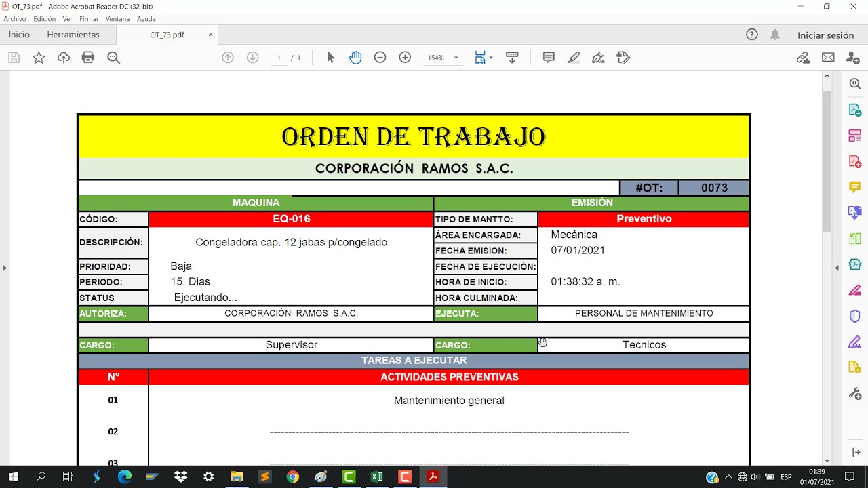Click the vertical scrollbar thumb
The width and height of the screenshot is (868, 488).
(827, 160)
